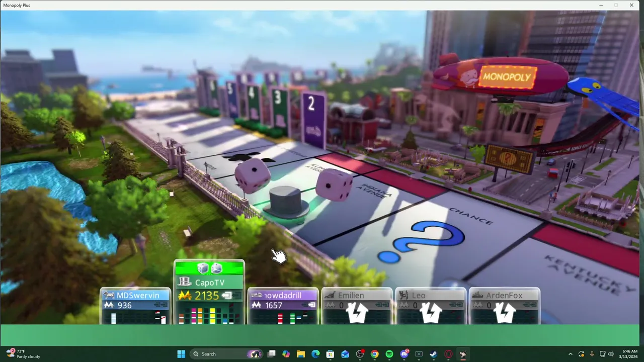Click MDSwervin's property set grid
This screenshot has height=362, width=644.
(135, 318)
